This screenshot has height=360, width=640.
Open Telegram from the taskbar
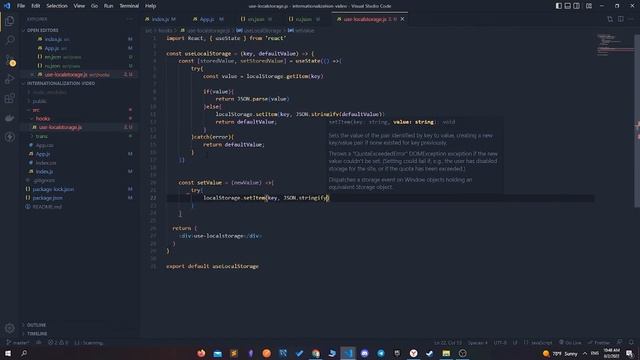(380, 353)
